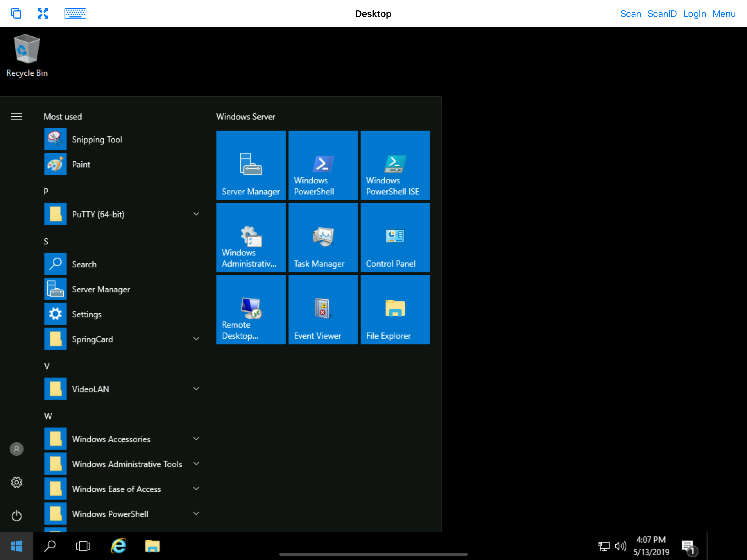747x560 pixels.
Task: Click the user account icon in Start rail
Action: tap(17, 449)
